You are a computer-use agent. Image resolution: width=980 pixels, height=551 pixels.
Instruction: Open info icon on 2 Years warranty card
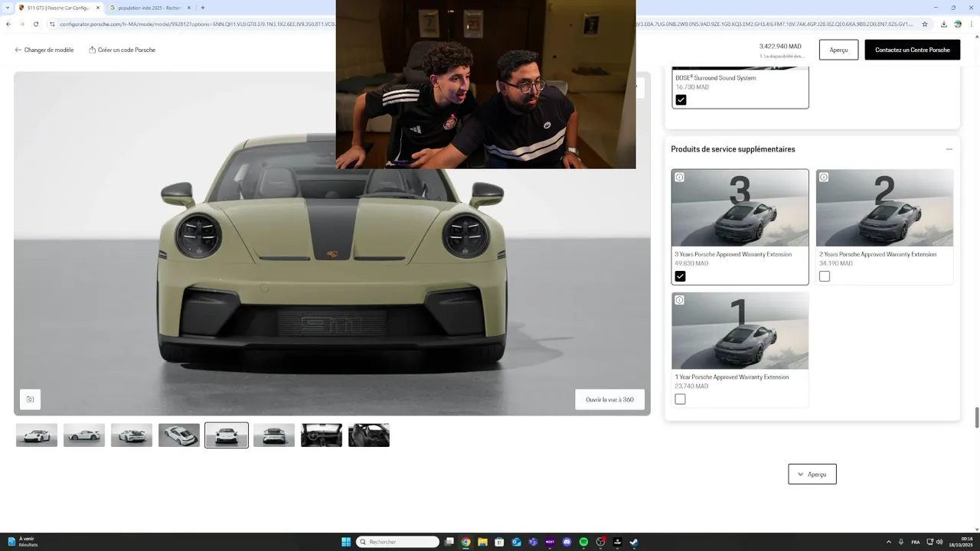(824, 177)
